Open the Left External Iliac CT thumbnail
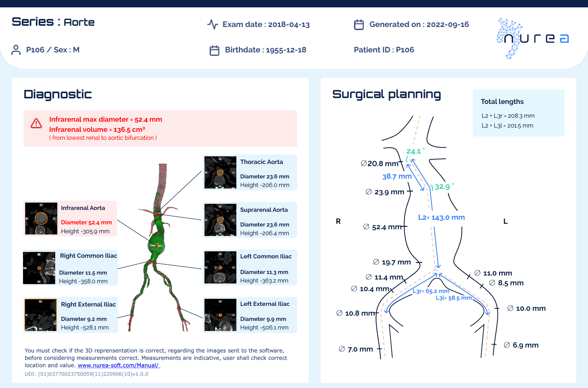588x388 pixels. (x=220, y=315)
